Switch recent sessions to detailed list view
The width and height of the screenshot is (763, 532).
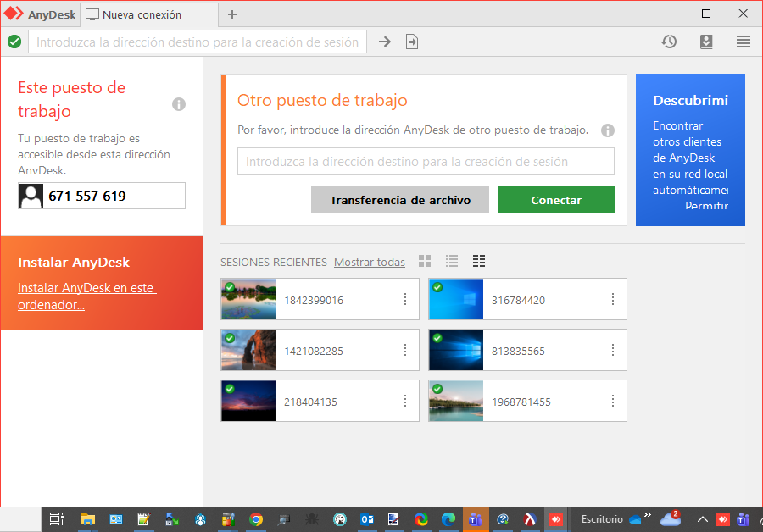(x=479, y=261)
